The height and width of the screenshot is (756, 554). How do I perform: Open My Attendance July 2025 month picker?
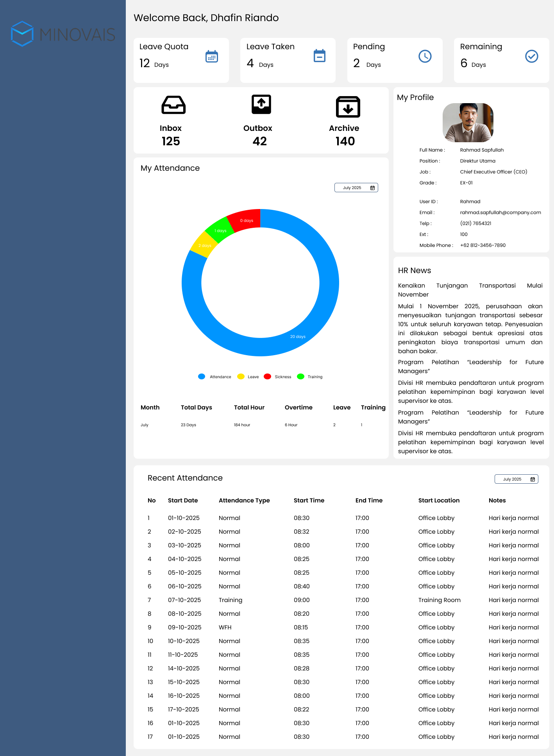tap(356, 188)
